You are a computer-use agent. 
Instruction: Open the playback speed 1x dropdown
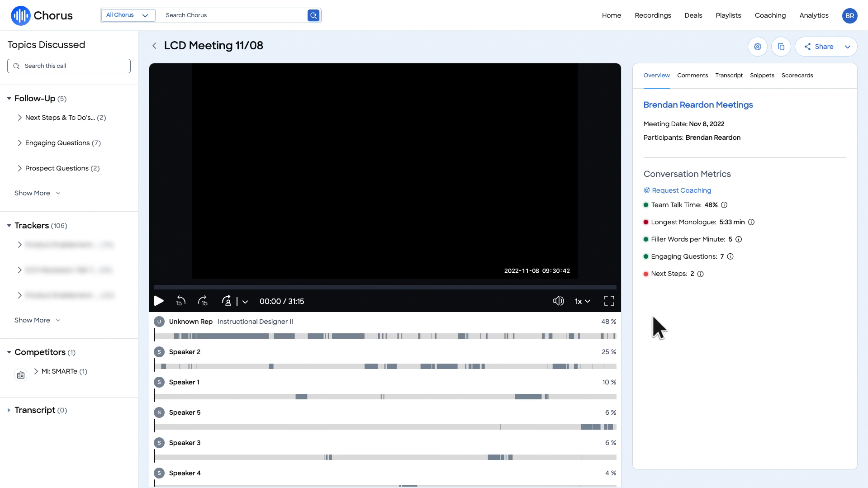[x=583, y=301]
